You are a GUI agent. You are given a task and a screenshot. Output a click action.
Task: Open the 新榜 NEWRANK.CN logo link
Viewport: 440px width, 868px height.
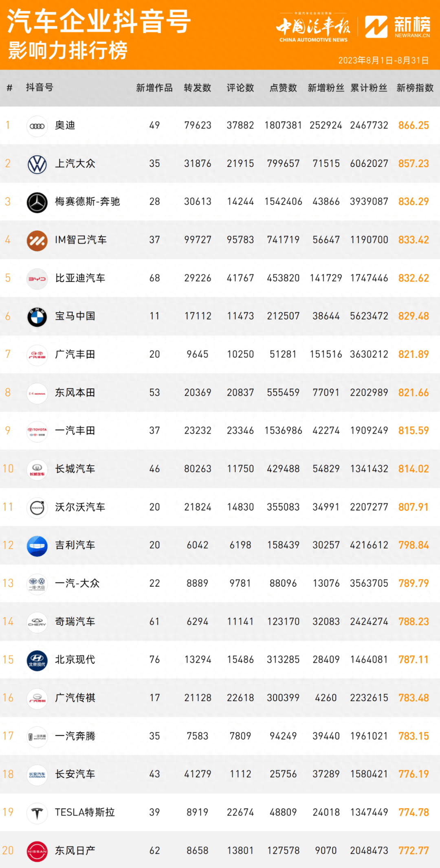coord(397,27)
